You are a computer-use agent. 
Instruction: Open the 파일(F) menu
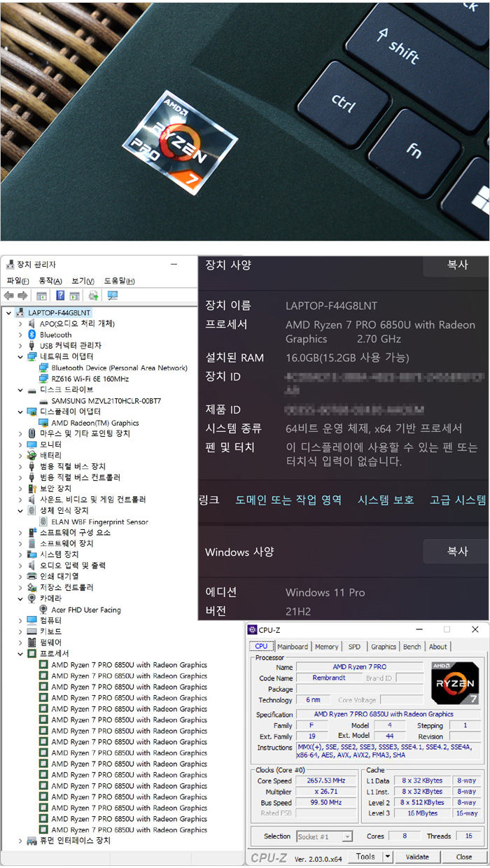17,281
